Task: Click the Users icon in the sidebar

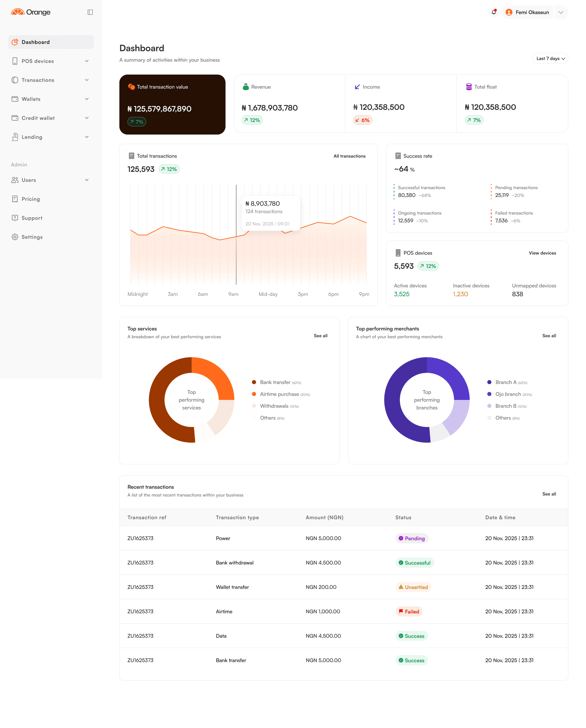Action: tap(15, 180)
